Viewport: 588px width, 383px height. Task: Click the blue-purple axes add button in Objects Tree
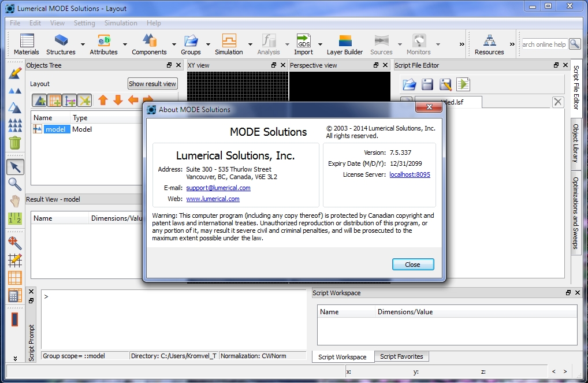tap(70, 101)
